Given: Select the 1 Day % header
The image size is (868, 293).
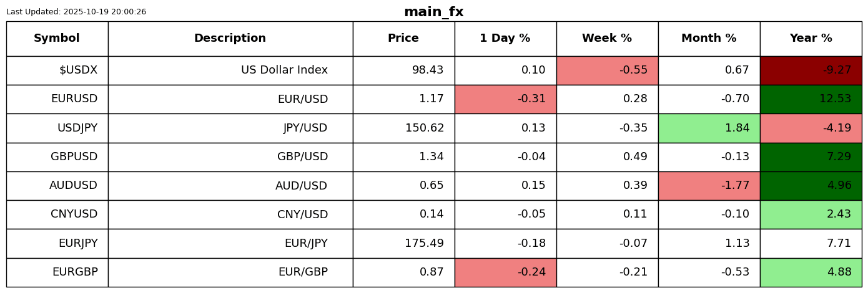Looking at the screenshot, I should 505,39.
